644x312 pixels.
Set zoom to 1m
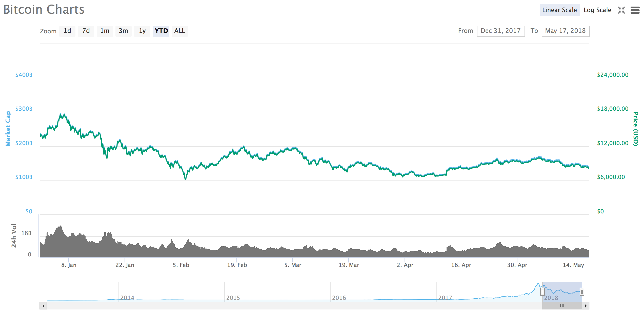105,31
